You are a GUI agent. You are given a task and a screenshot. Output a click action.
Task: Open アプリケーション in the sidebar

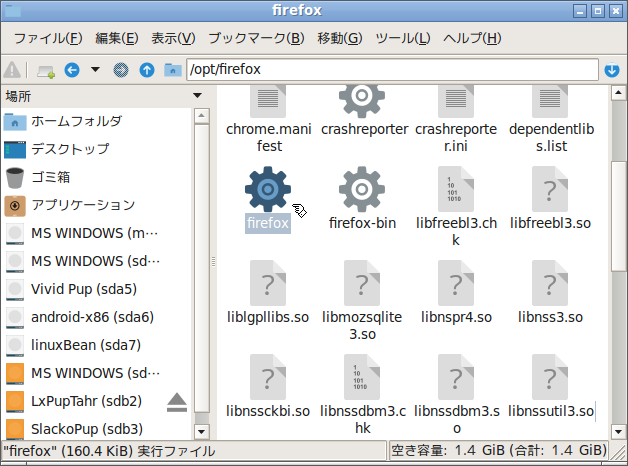(97, 205)
